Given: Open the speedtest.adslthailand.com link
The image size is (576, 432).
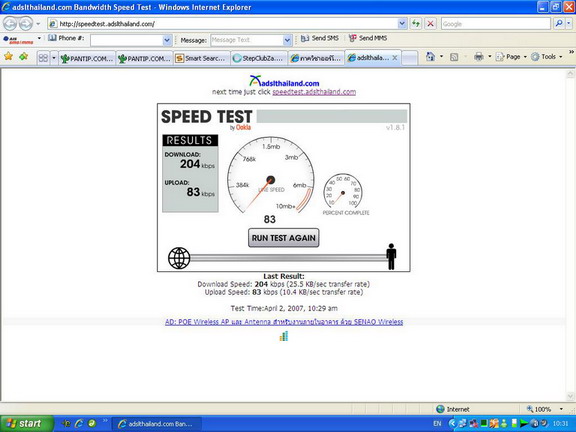Looking at the screenshot, I should [314, 92].
